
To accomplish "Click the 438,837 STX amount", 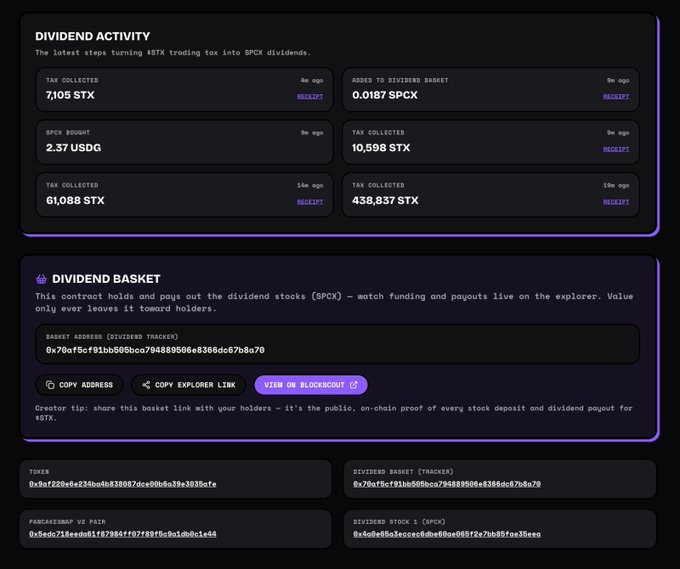I will pos(385,200).
